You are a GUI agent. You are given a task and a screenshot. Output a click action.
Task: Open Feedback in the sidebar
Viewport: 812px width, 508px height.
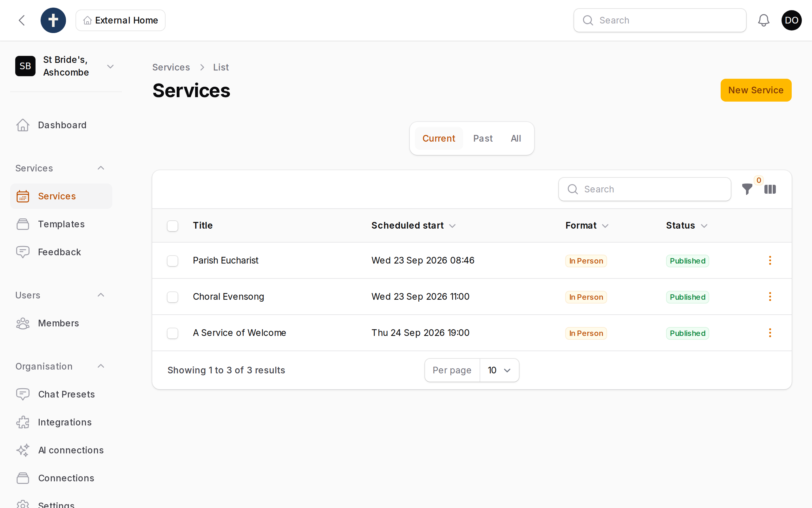coord(61,252)
